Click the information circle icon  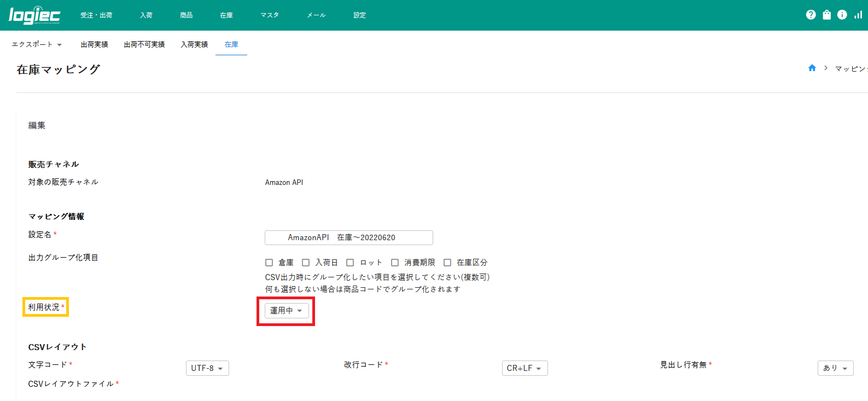click(x=842, y=15)
